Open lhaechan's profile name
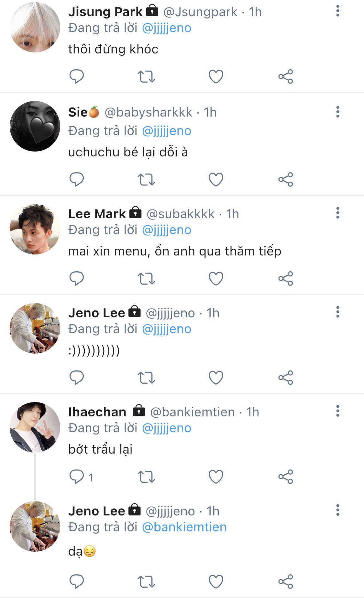Screen dimensions: 364x598 pos(97,412)
